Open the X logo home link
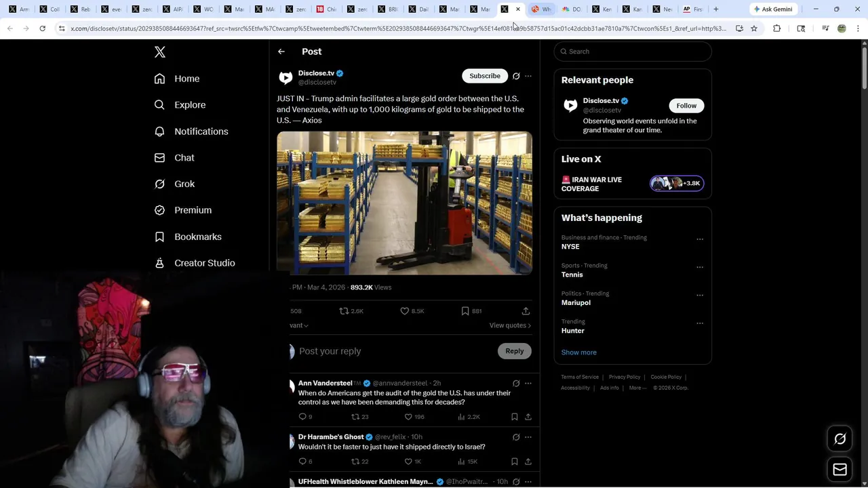The height and width of the screenshot is (488, 868). coord(160,52)
